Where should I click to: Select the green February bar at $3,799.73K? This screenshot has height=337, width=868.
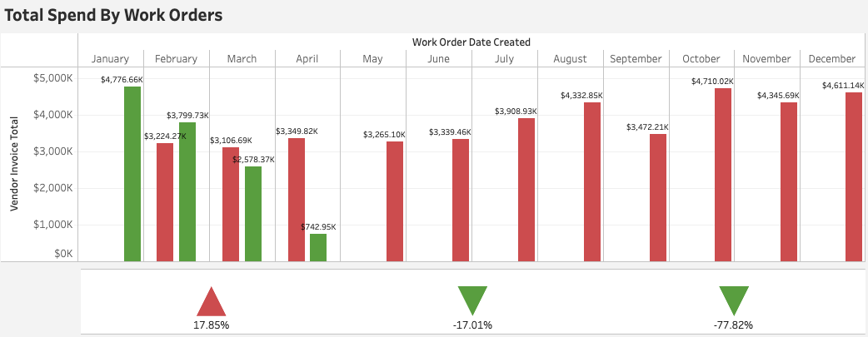point(187,191)
